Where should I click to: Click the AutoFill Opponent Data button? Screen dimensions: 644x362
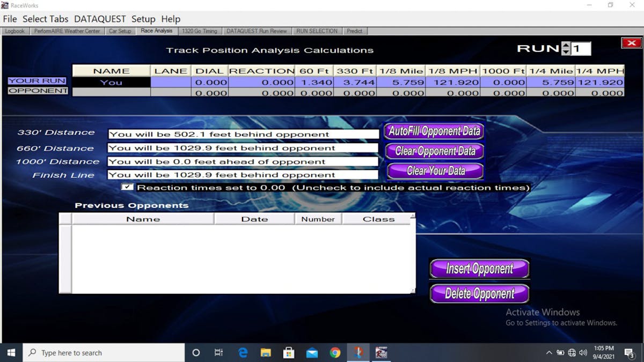click(x=434, y=131)
